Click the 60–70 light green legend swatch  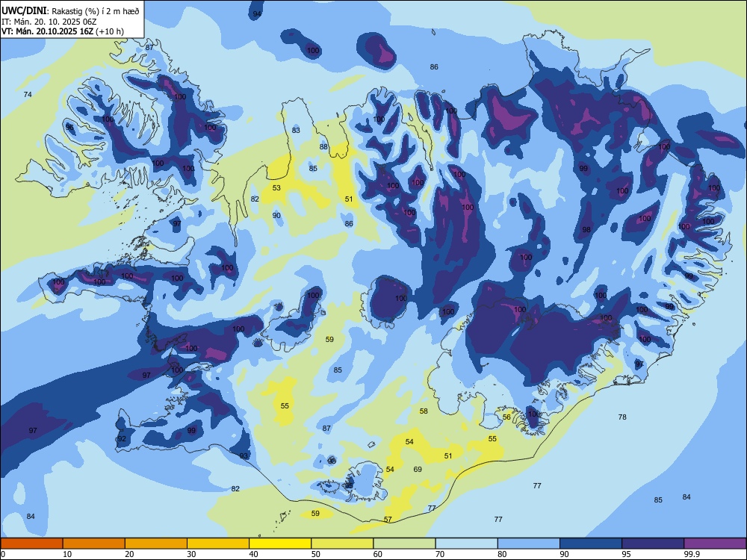coord(404,544)
